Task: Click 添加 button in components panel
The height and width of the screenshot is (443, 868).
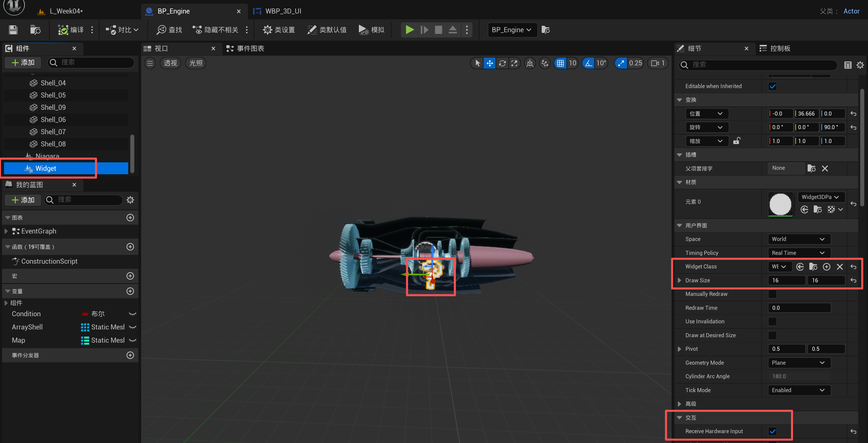Action: point(23,62)
